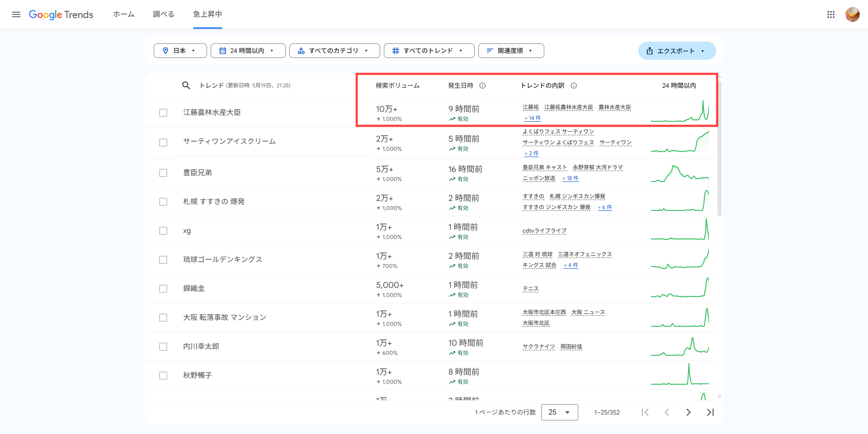The height and width of the screenshot is (434, 868).
Task: Tick the checkbox for 内川幸太郎
Action: point(163,347)
